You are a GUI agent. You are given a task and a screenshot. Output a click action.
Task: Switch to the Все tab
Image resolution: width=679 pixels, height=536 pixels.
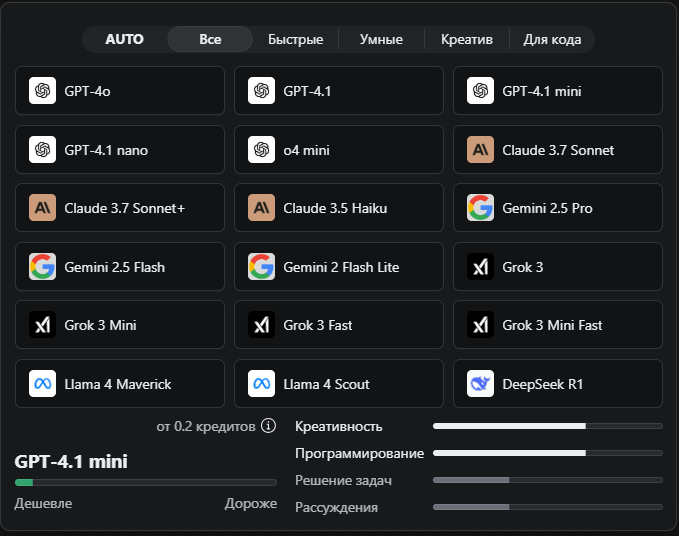click(210, 39)
